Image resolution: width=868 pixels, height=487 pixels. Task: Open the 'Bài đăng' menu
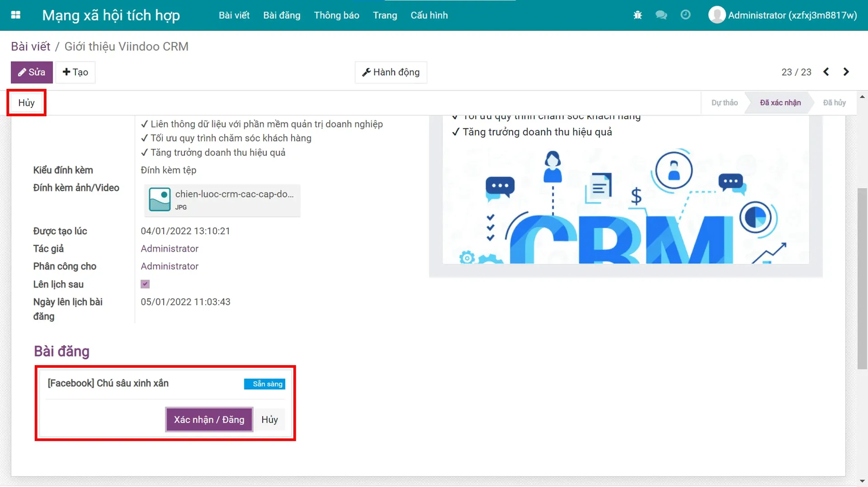click(282, 15)
